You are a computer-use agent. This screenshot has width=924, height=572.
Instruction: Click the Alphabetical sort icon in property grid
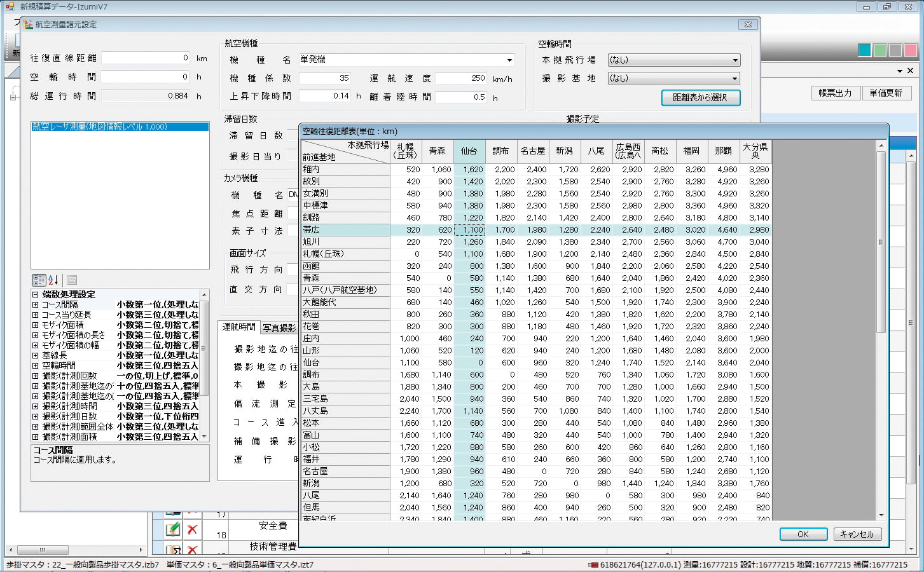(x=53, y=280)
